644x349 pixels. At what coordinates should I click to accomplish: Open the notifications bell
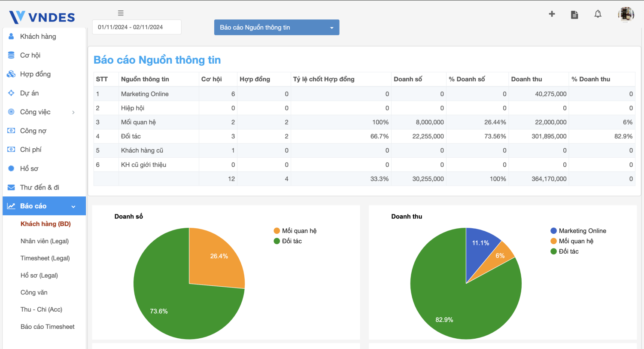click(x=598, y=14)
